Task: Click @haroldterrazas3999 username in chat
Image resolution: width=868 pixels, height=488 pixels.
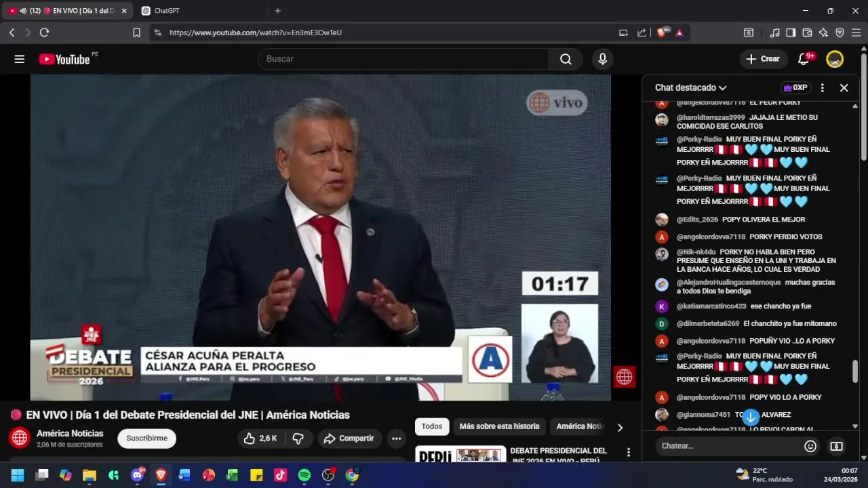Action: pyautogui.click(x=711, y=117)
